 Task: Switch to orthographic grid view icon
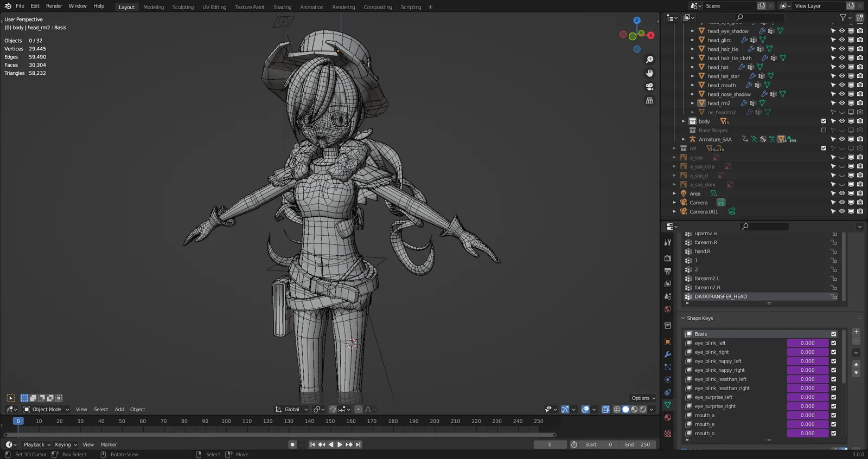click(649, 101)
